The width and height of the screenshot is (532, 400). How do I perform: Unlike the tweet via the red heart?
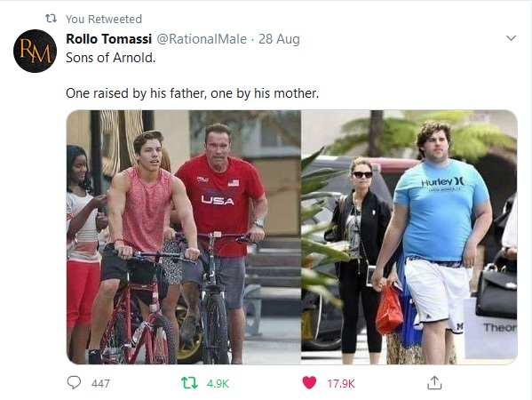[309, 383]
